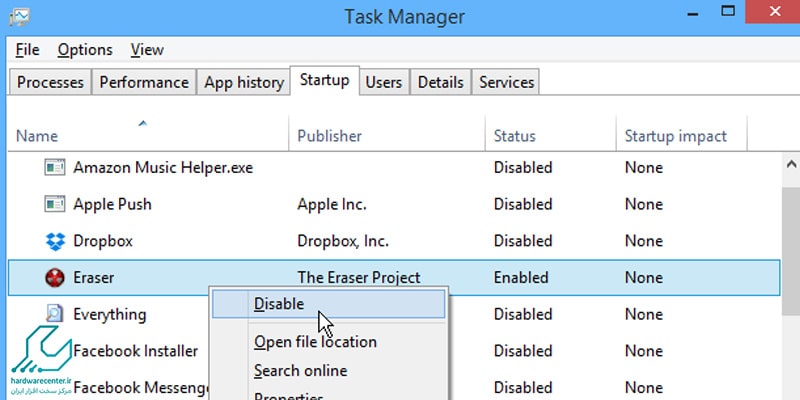Click the Dropbox, Inc. publisher cell
This screenshot has height=400, width=800.
coord(343,241)
